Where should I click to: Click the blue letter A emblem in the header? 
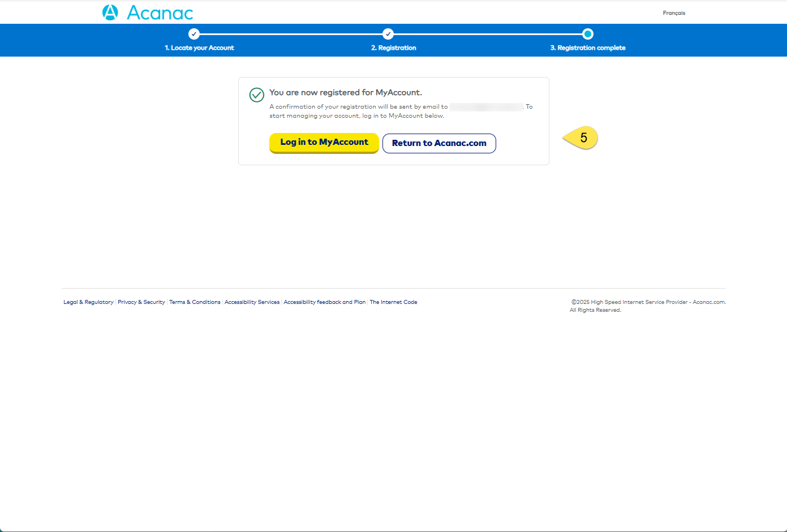point(110,12)
